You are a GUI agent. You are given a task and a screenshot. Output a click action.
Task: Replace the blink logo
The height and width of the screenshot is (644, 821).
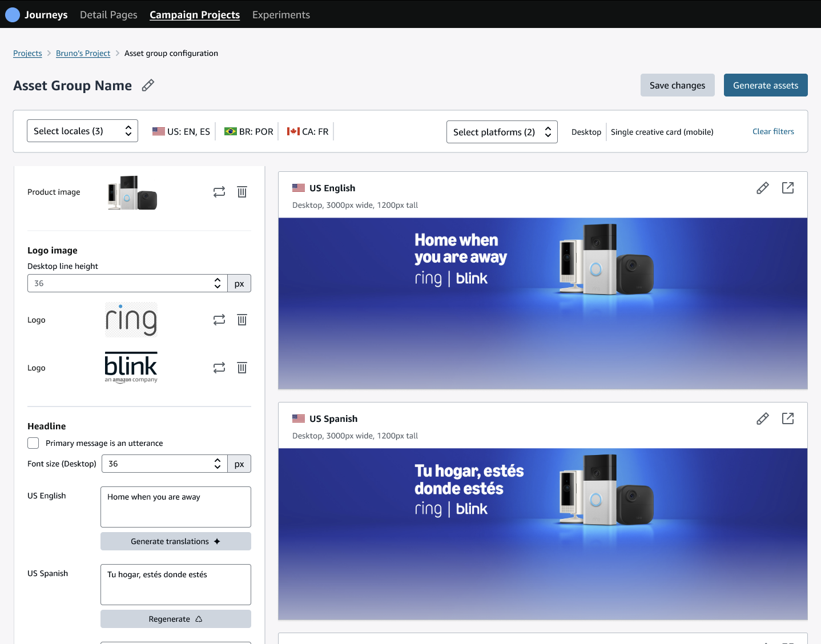pyautogui.click(x=219, y=368)
